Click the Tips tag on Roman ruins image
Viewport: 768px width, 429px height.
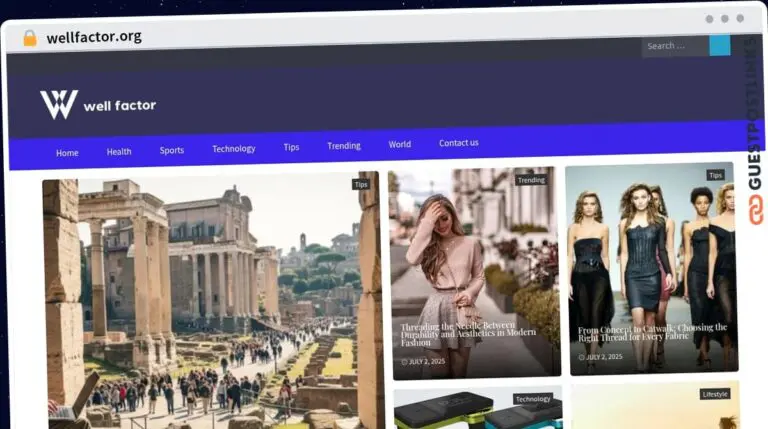360,184
